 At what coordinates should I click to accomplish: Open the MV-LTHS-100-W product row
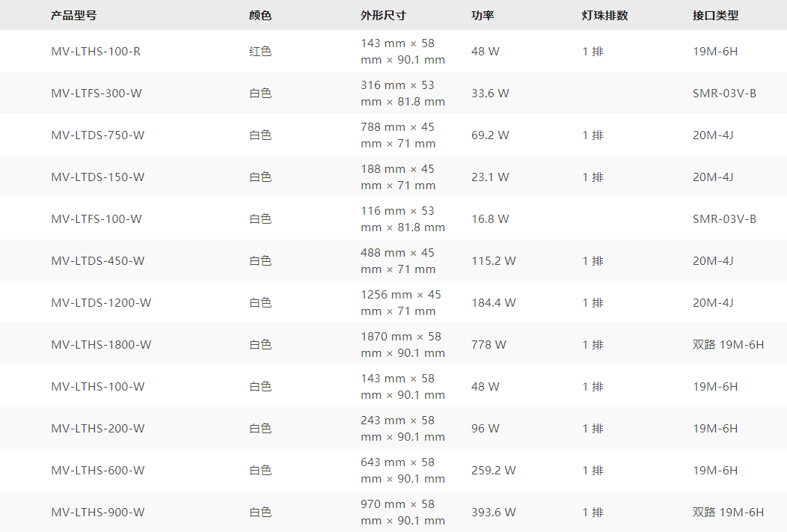98,387
